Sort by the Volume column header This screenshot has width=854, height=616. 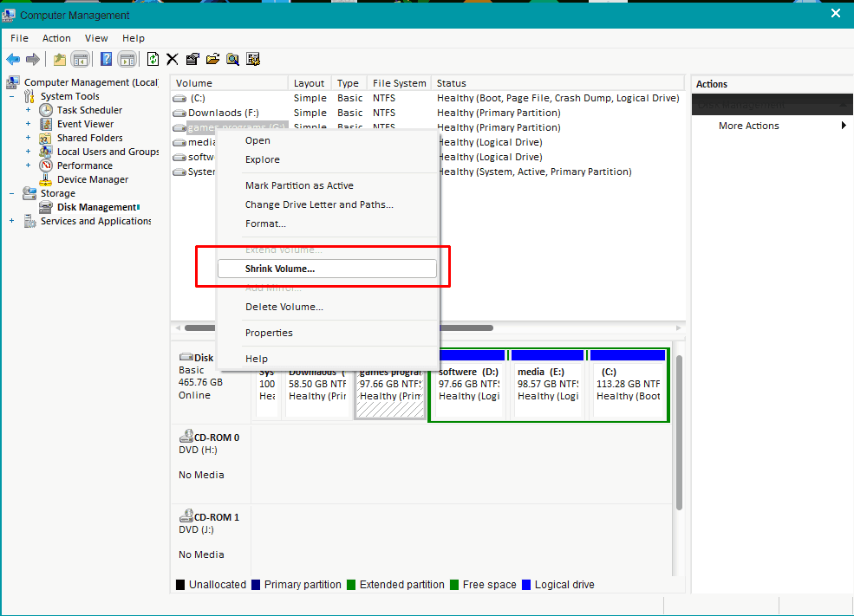[229, 83]
